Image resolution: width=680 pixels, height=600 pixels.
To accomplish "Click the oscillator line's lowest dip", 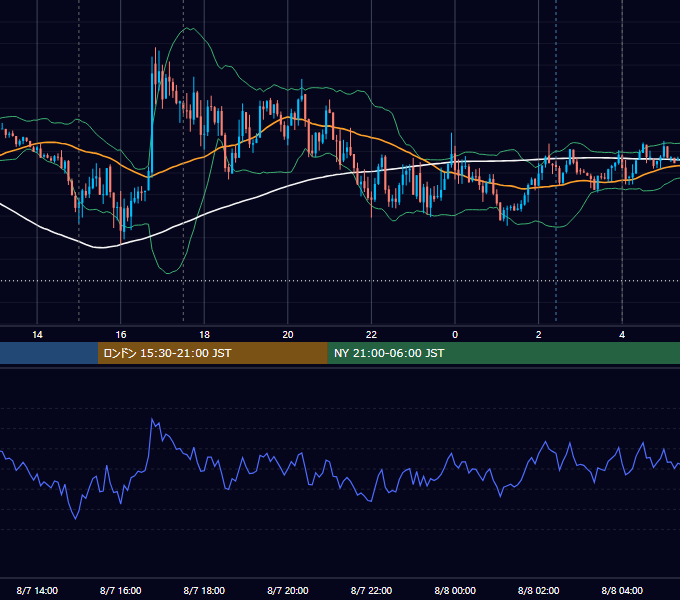I will point(75,518).
